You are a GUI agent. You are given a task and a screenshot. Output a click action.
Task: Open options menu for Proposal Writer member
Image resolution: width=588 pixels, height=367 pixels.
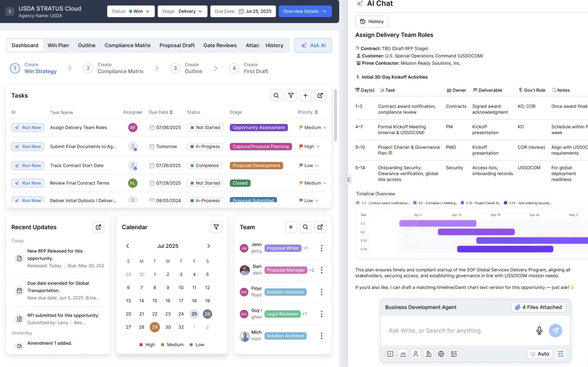(322, 248)
